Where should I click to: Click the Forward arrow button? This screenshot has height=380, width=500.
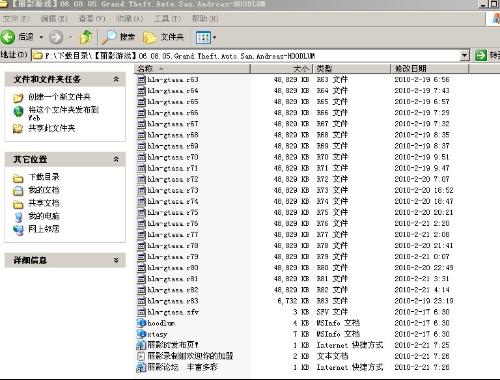tap(56, 37)
